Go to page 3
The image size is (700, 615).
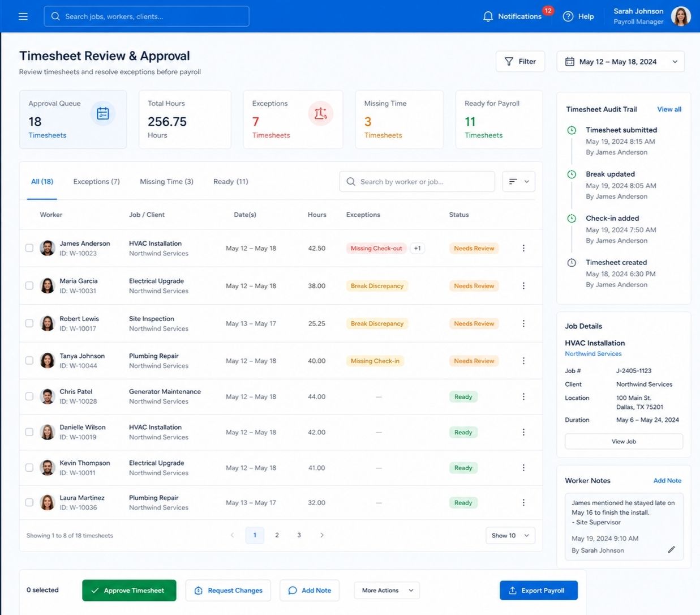299,535
